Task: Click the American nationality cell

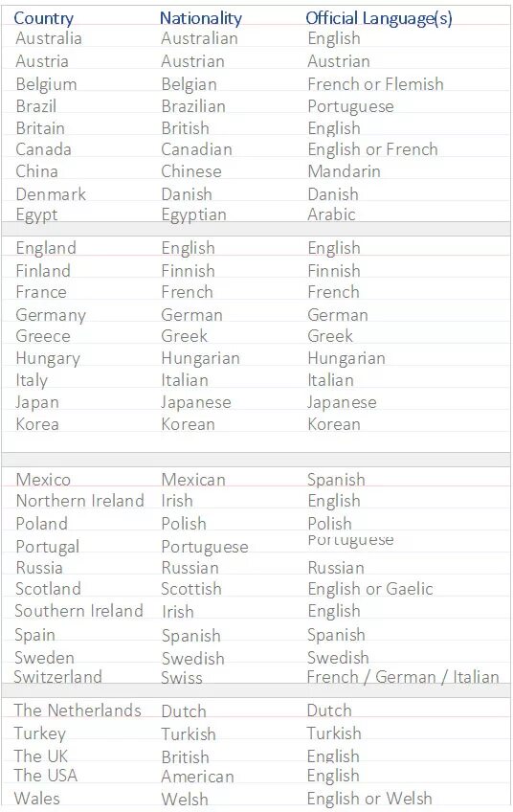Action: pyautogui.click(x=197, y=777)
